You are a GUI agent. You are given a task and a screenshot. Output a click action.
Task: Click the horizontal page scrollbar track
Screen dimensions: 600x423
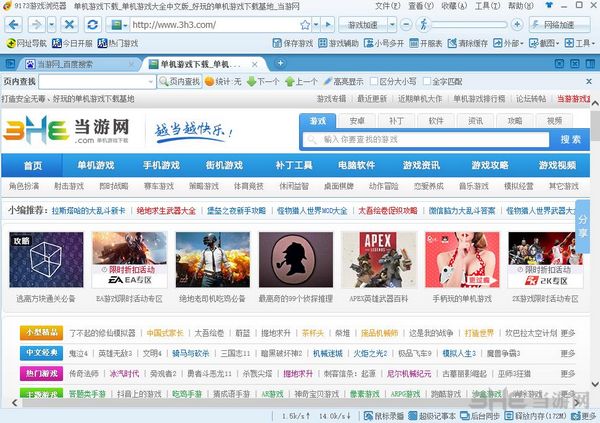[x=295, y=403]
